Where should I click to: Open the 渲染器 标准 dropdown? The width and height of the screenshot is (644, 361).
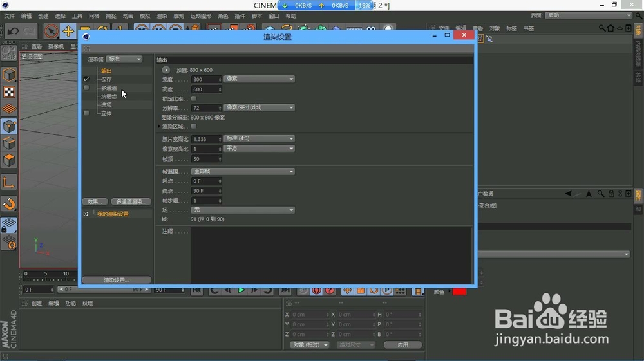tap(124, 59)
